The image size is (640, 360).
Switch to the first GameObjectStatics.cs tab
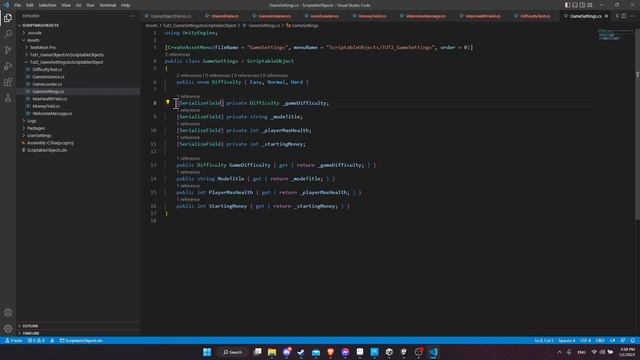[171, 16]
